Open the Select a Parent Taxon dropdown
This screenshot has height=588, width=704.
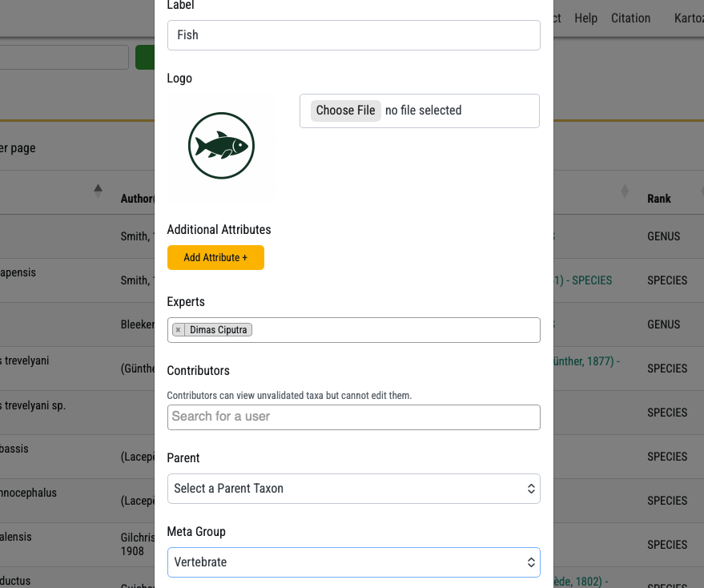(x=354, y=489)
